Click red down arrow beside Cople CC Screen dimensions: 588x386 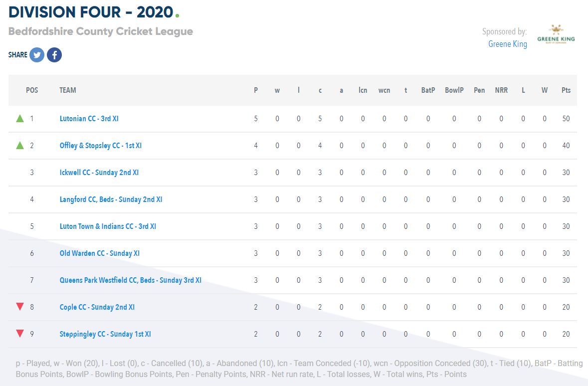click(x=20, y=307)
